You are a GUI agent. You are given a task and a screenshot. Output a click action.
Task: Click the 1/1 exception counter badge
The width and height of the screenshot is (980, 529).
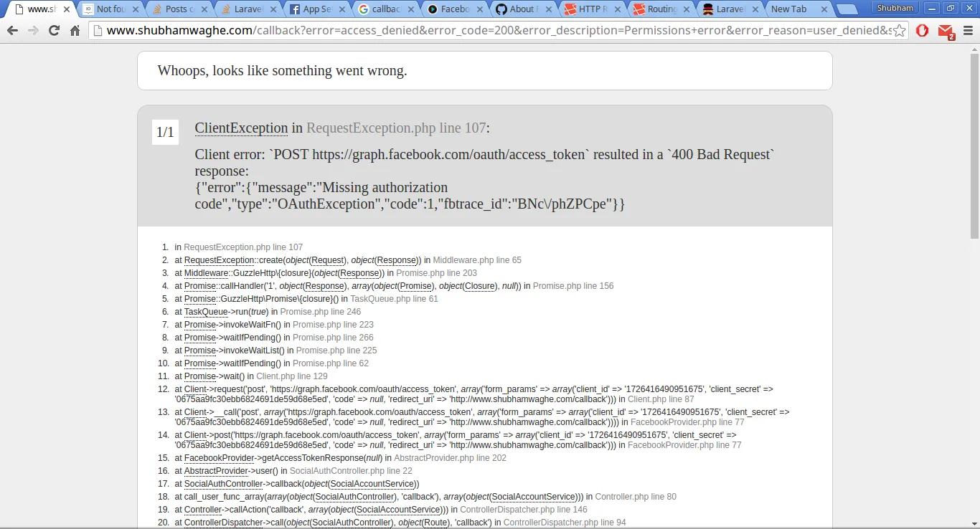pyautogui.click(x=165, y=132)
